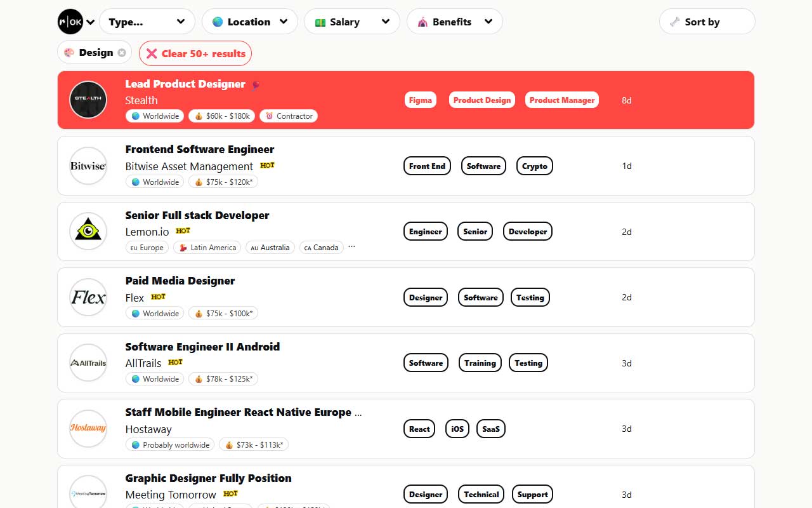Click Bitwise Asset Management company name

pyautogui.click(x=189, y=166)
